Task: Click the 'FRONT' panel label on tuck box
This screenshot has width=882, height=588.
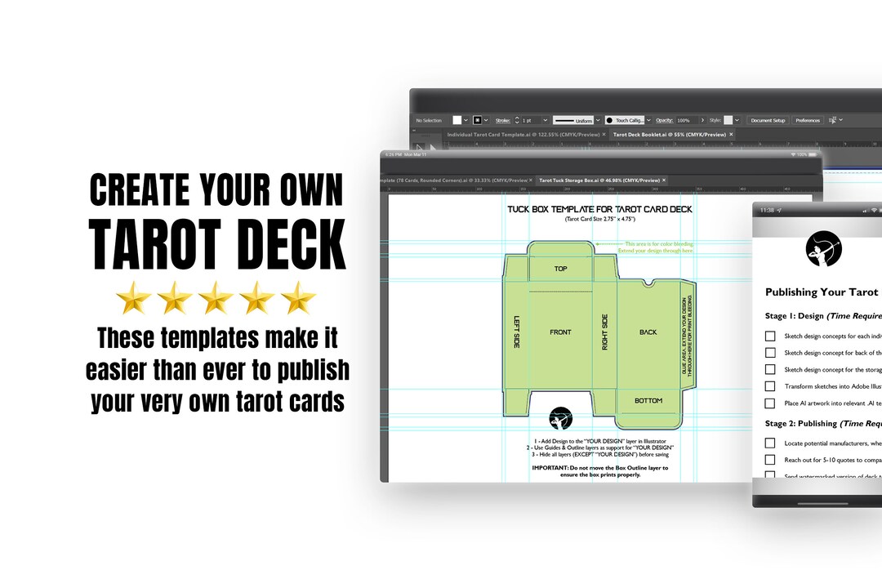Action: coord(560,332)
